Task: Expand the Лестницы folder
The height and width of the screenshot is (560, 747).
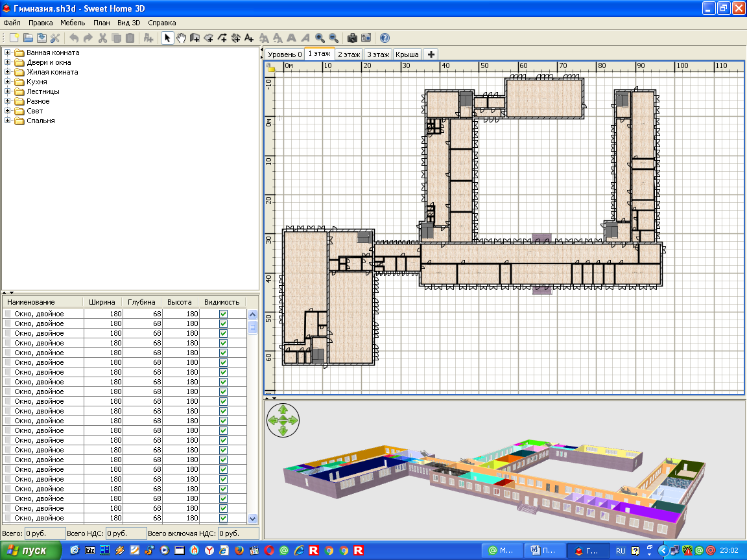Action: pos(7,91)
